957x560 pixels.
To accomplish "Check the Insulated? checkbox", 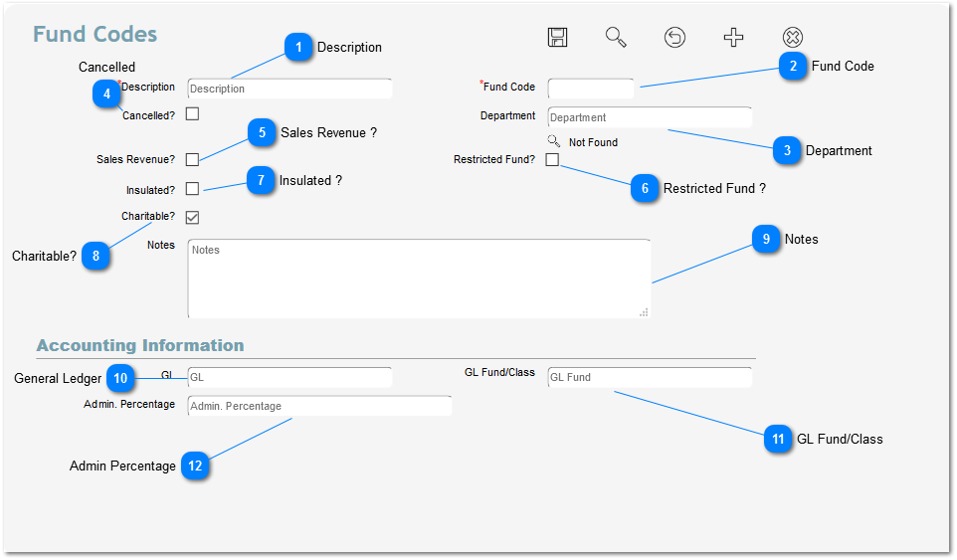I will coord(192,189).
